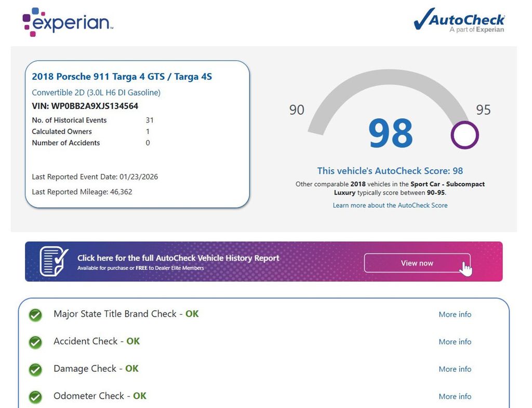Expand More info for Odometer Check

pos(455,396)
